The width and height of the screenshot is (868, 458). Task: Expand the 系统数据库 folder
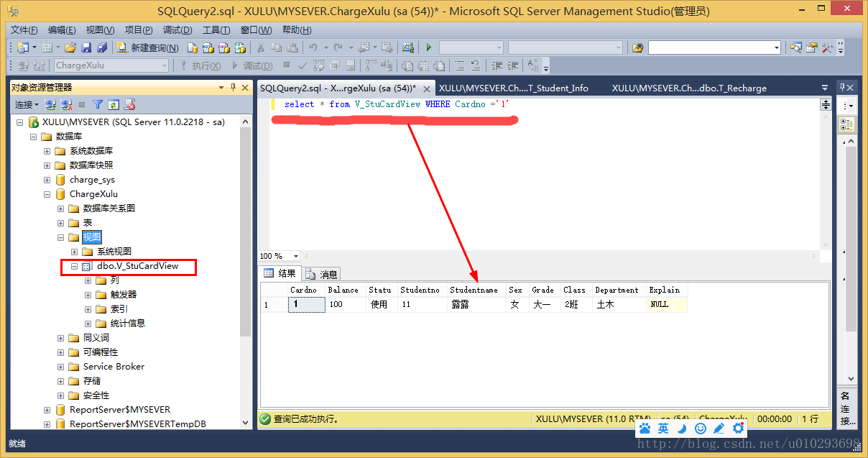(x=47, y=151)
